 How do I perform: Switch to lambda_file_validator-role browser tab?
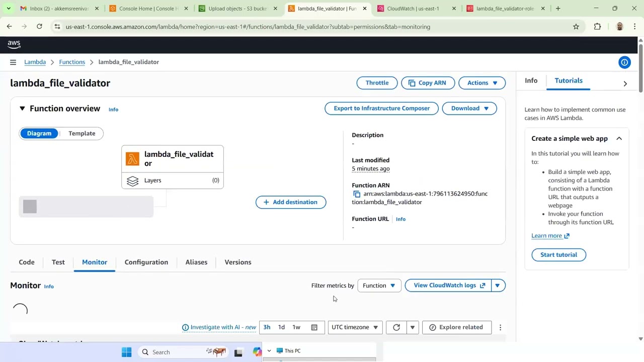tap(505, 9)
